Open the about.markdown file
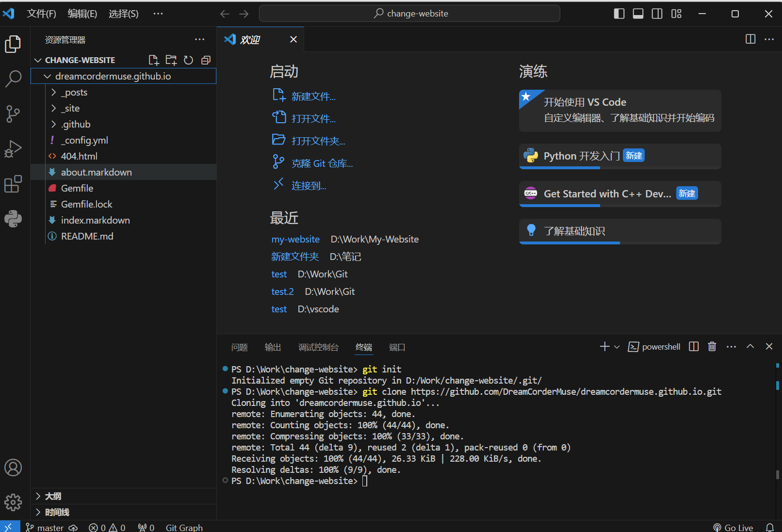Image resolution: width=782 pixels, height=532 pixels. click(x=123, y=172)
